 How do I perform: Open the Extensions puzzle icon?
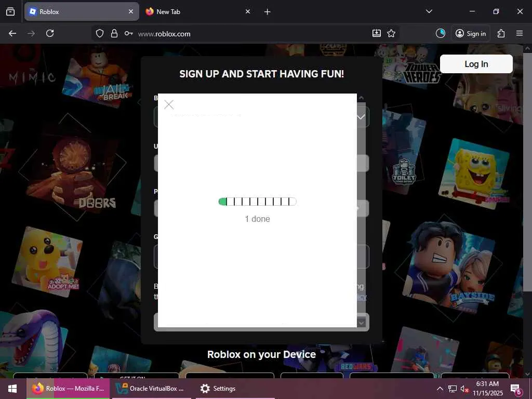[501, 33]
